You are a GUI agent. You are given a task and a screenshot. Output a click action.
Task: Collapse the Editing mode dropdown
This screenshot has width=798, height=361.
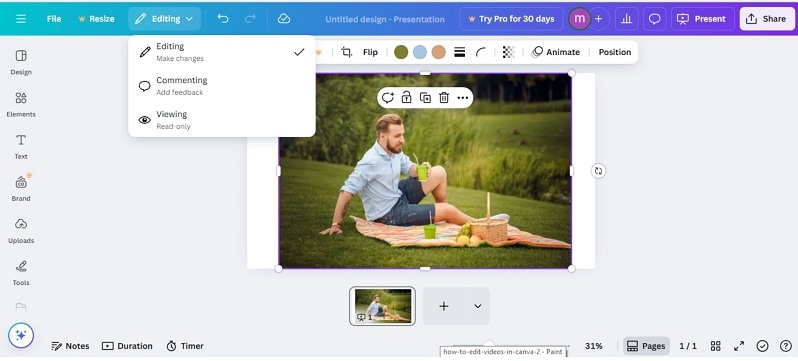(x=164, y=19)
